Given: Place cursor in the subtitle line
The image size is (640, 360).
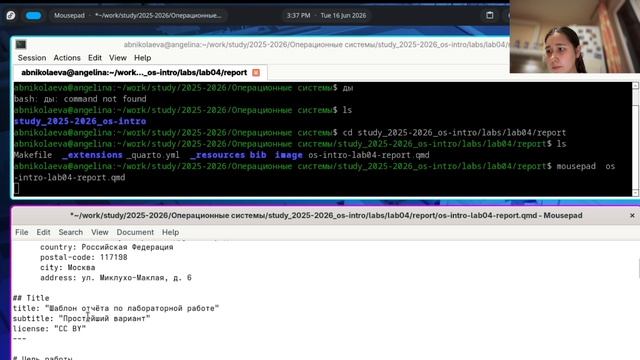Looking at the screenshot, I should (81, 319).
